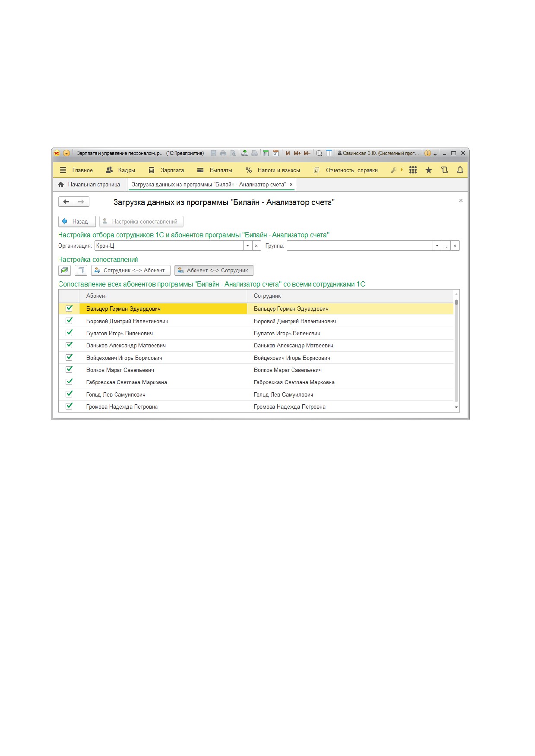Image resolution: width=535 pixels, height=756 pixels.
Task: Uncheck the Гольд Лев Самуилович checkbox
Action: [69, 394]
